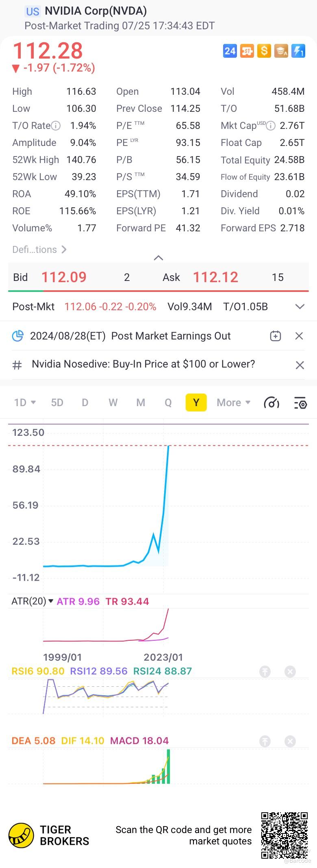
Task: Select the W weekly chart tab
Action: (x=113, y=402)
